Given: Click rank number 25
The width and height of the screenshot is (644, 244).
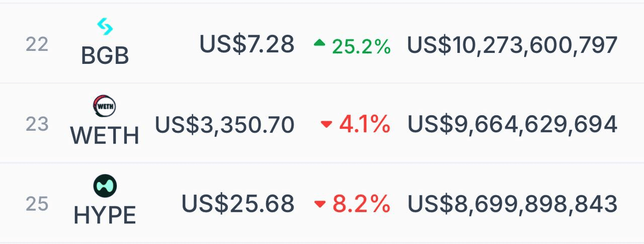Looking at the screenshot, I should 37,204.
